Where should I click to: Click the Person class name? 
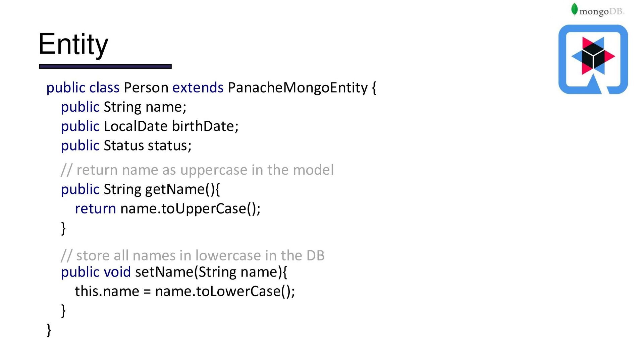pyautogui.click(x=146, y=88)
